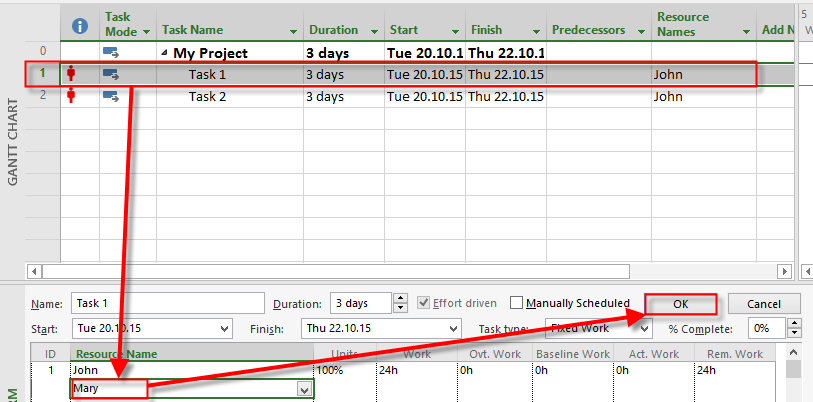Click the Name input field containing Task 1
Screen dimensions: 813x402
click(166, 304)
